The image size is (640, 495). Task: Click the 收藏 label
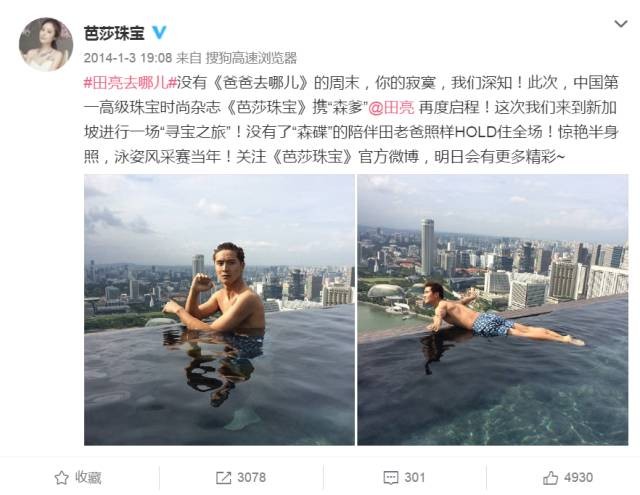88,477
